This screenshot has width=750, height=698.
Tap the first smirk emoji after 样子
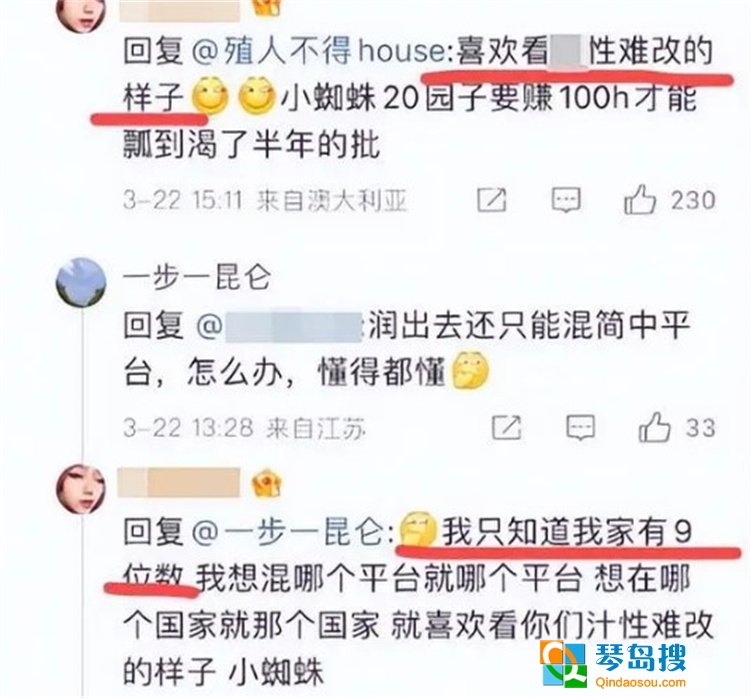pyautogui.click(x=210, y=96)
